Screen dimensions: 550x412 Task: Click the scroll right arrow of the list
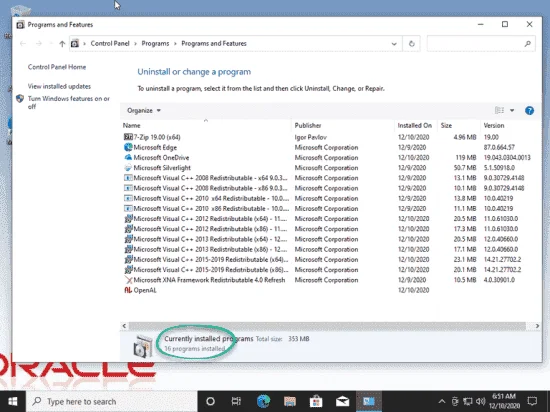coord(537,326)
